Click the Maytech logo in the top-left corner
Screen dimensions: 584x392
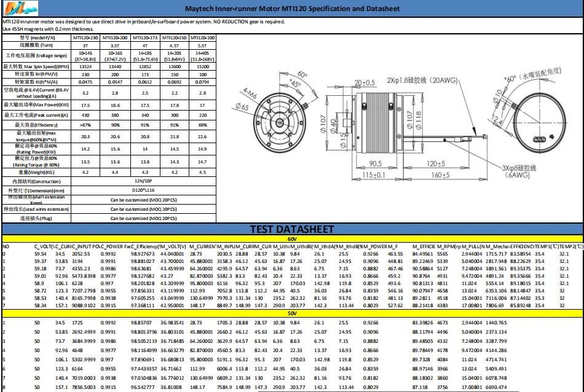20,9
